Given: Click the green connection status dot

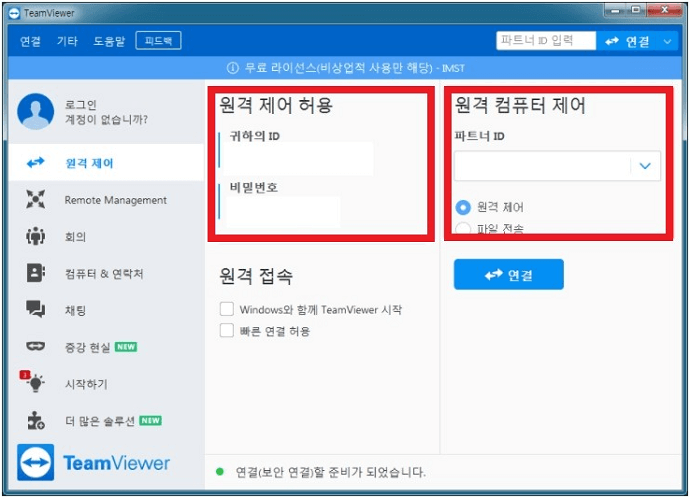Looking at the screenshot, I should pos(220,472).
